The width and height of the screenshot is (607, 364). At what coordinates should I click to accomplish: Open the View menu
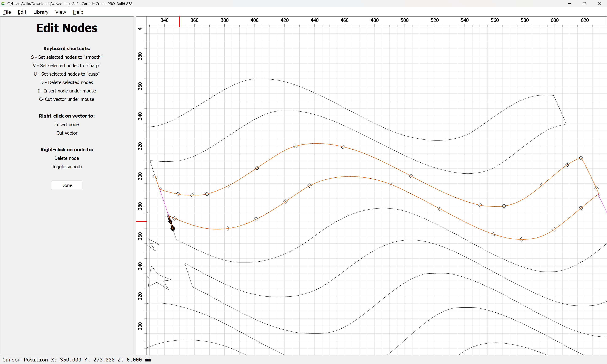click(x=60, y=12)
